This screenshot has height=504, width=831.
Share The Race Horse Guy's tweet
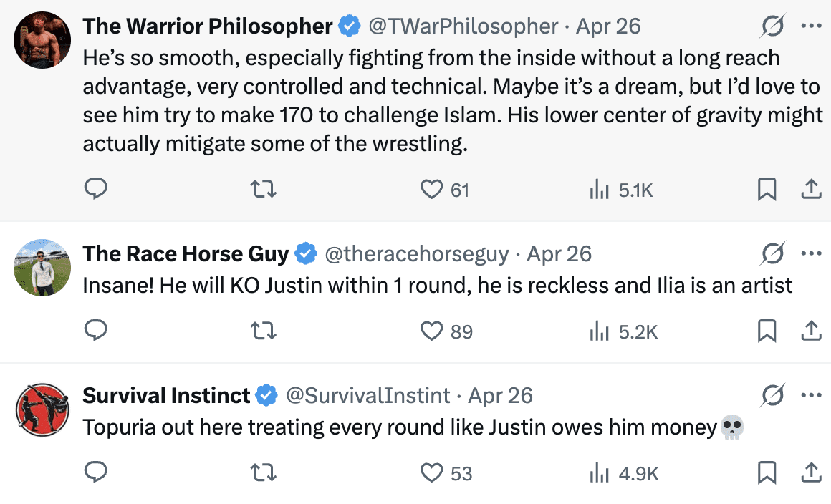tap(810, 331)
